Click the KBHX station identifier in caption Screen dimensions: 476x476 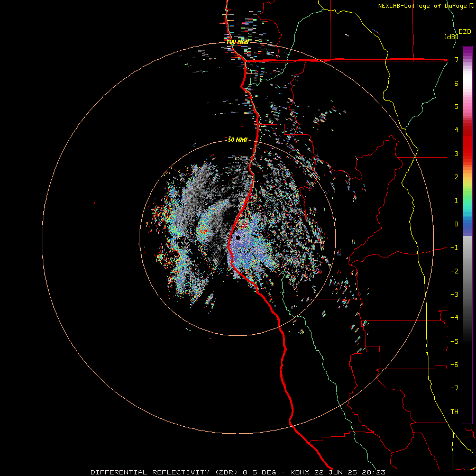coord(300,472)
